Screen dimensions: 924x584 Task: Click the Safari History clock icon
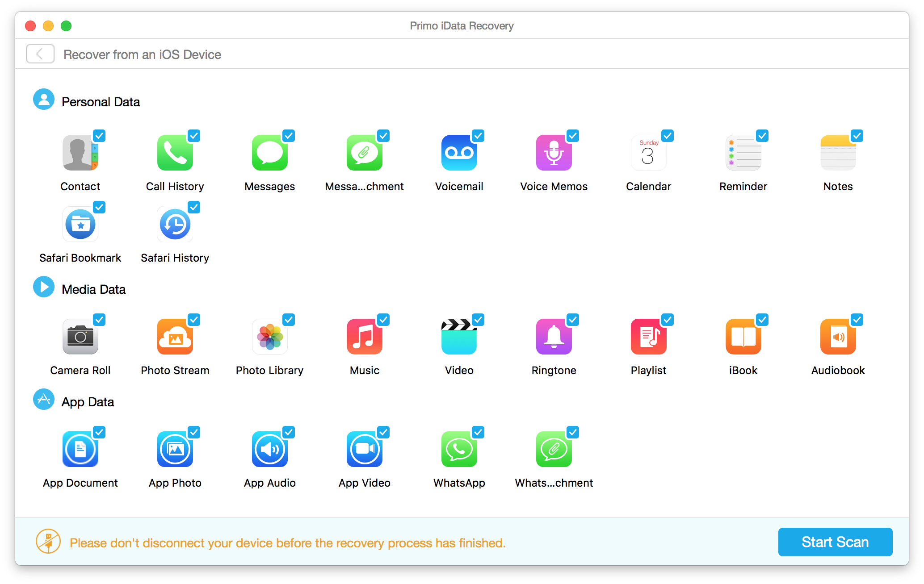tap(175, 224)
